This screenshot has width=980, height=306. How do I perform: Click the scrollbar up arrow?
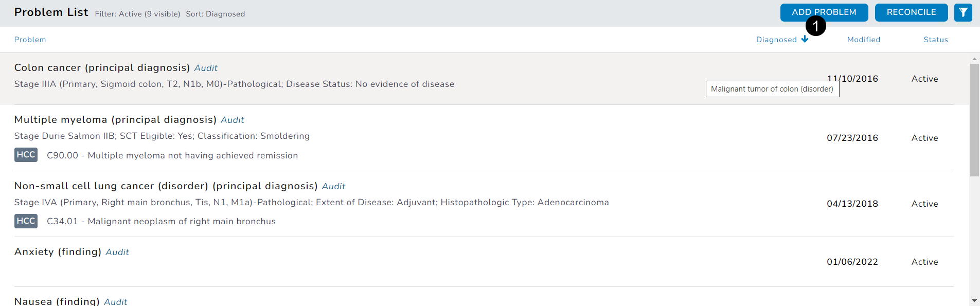tap(974, 59)
